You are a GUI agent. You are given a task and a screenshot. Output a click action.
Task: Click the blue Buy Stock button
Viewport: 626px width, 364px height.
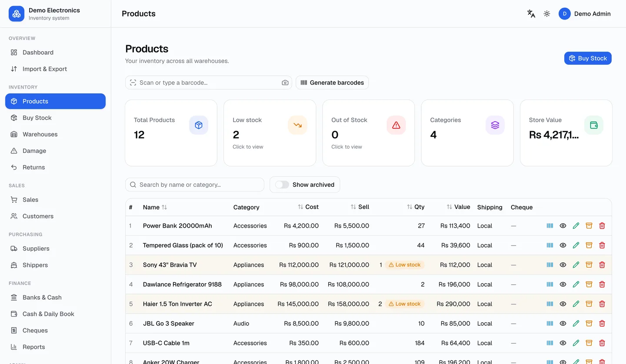pyautogui.click(x=588, y=58)
